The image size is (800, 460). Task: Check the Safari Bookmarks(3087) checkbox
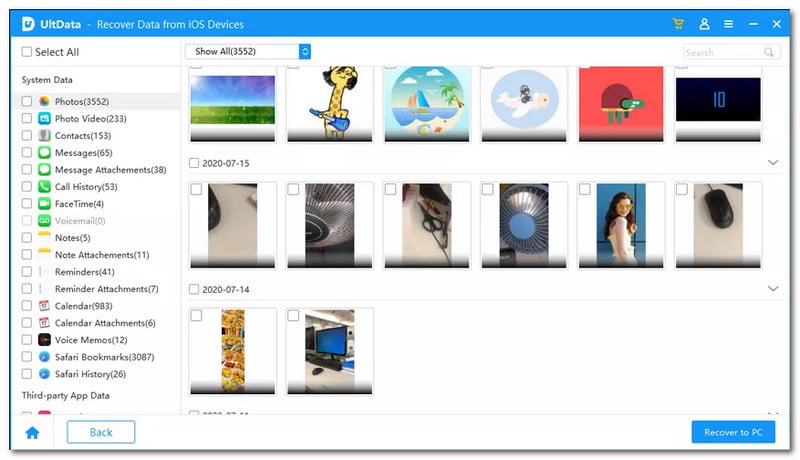tap(27, 357)
